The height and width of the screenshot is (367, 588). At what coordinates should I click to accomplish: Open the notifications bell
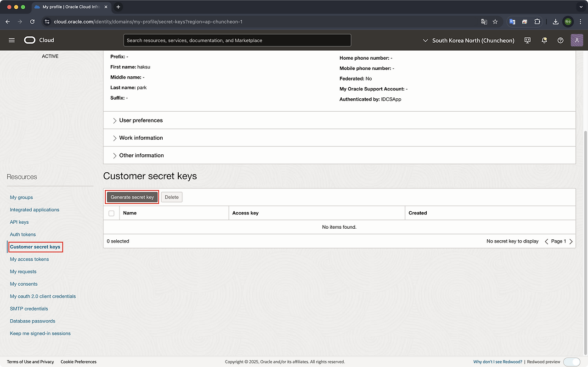pyautogui.click(x=544, y=40)
